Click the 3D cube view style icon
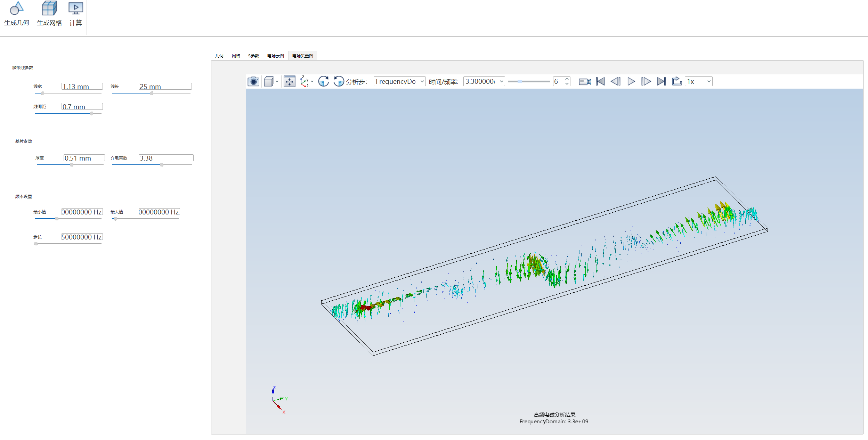The width and height of the screenshot is (868, 440). [269, 82]
